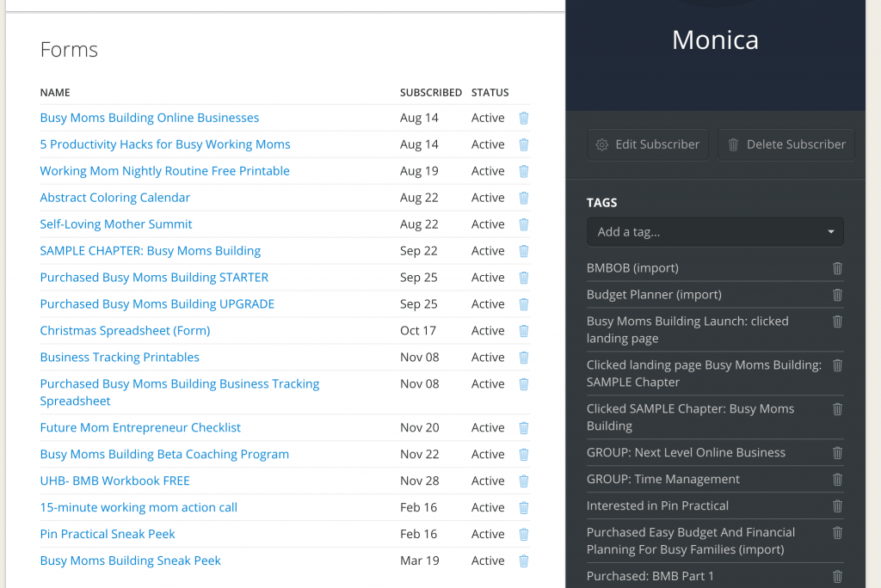Open Busy Moms Building Online Businesses form
881x588 pixels.
tap(150, 118)
